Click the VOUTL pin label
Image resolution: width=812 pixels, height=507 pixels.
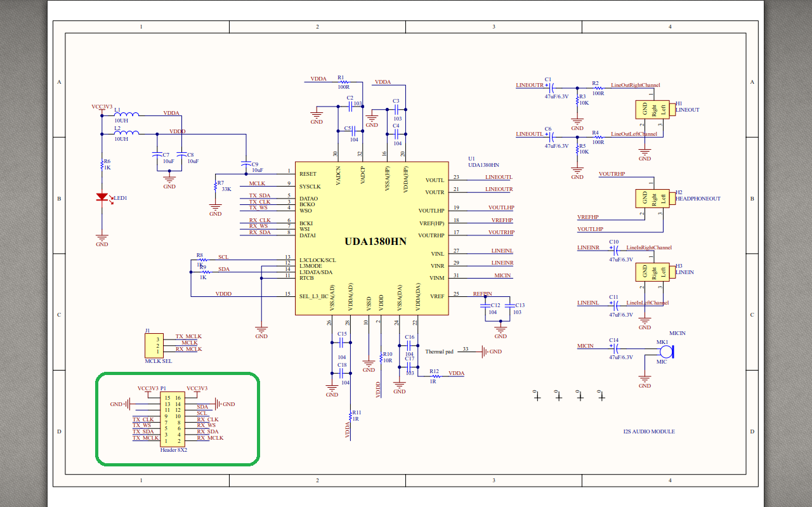click(435, 180)
